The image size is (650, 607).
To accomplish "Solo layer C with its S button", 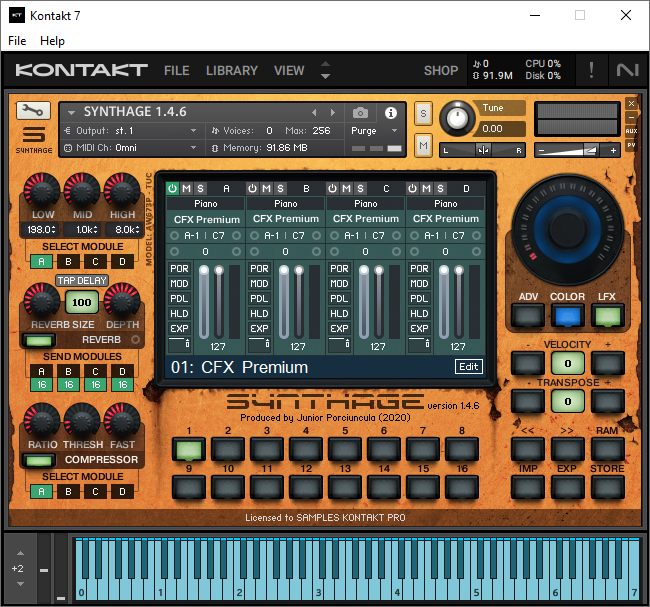I will (360, 189).
